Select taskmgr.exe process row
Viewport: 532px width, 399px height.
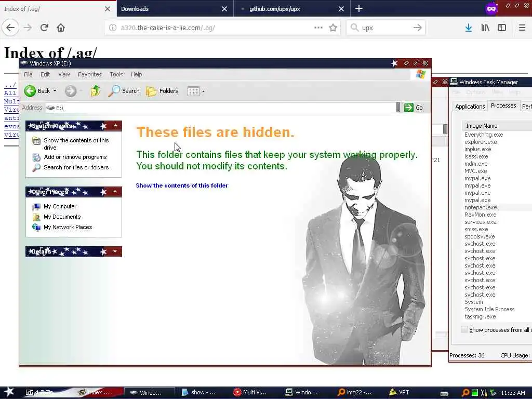click(x=480, y=316)
